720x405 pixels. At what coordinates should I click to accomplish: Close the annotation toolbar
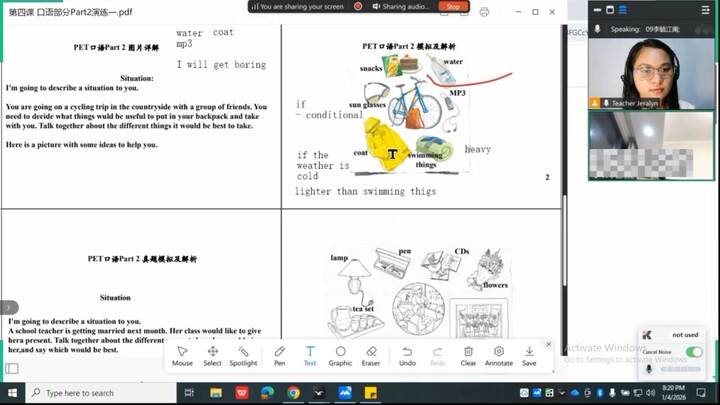pyautogui.click(x=548, y=344)
